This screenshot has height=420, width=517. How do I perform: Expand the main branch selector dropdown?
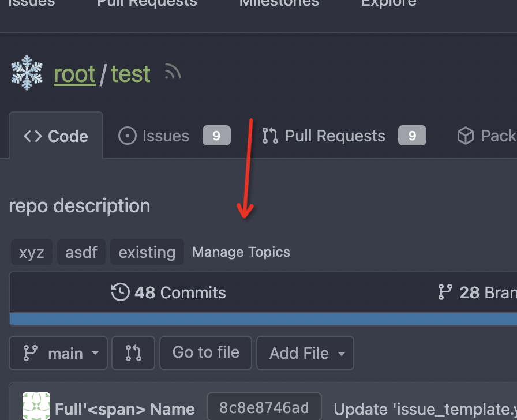58,353
